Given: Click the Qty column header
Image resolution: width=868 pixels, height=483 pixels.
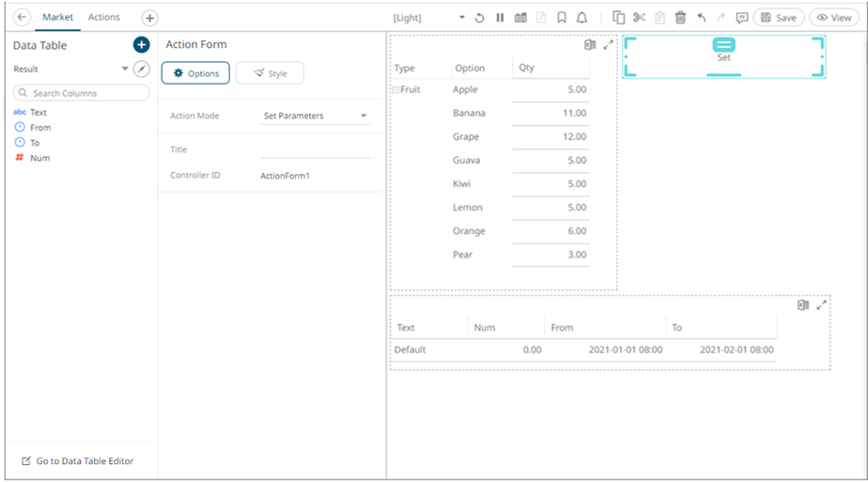Looking at the screenshot, I should (x=526, y=68).
